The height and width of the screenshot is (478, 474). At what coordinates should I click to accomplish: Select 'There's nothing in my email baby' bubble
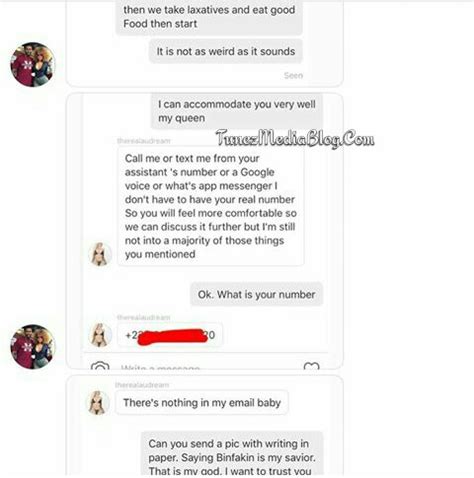(x=202, y=403)
